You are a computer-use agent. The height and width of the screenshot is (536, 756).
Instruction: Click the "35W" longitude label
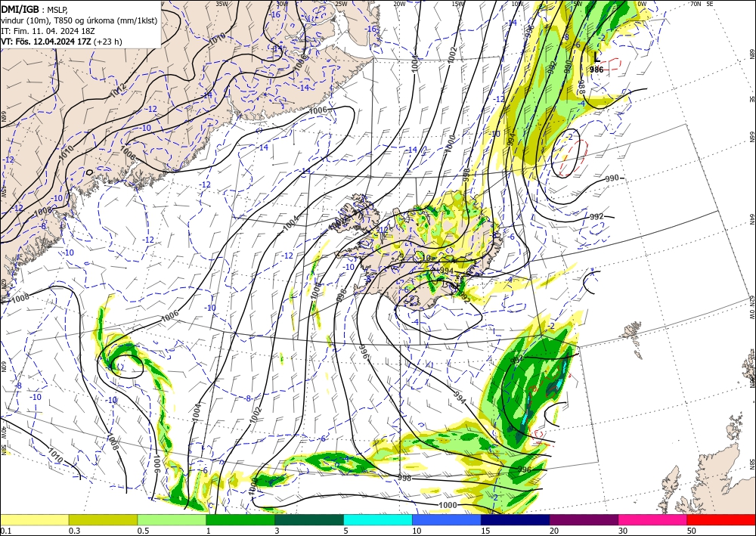click(x=222, y=3)
